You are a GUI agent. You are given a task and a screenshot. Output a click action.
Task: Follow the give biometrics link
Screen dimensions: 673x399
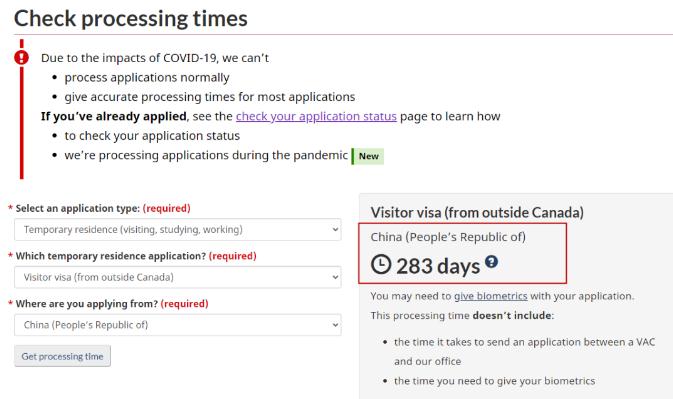point(491,296)
